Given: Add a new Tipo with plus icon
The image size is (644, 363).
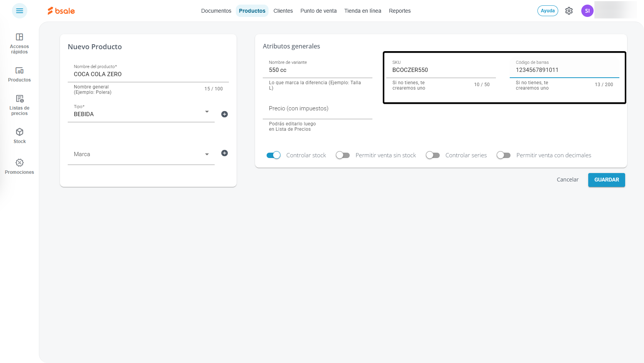Looking at the screenshot, I should pyautogui.click(x=225, y=114).
